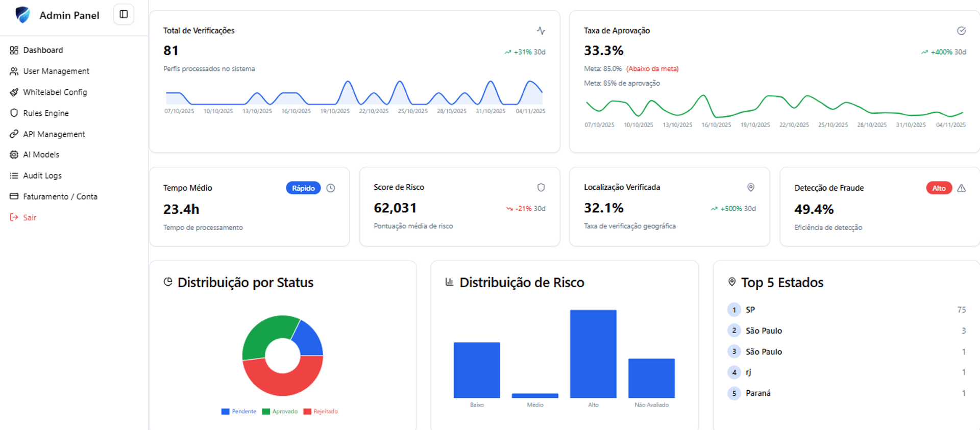The image size is (980, 430).
Task: Click the pin icon beside Top 5 Estados
Action: point(731,282)
